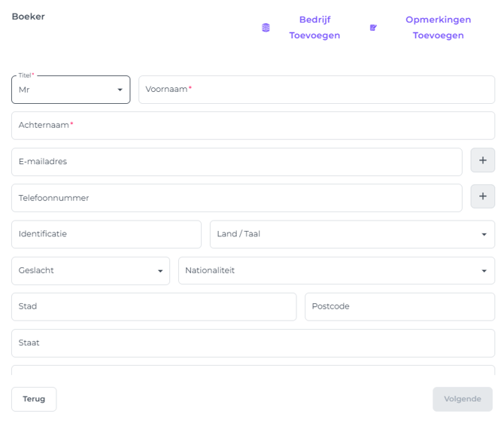Click into the Telefoonnummer field
Viewport: 504px width, 426px height.
(236, 198)
